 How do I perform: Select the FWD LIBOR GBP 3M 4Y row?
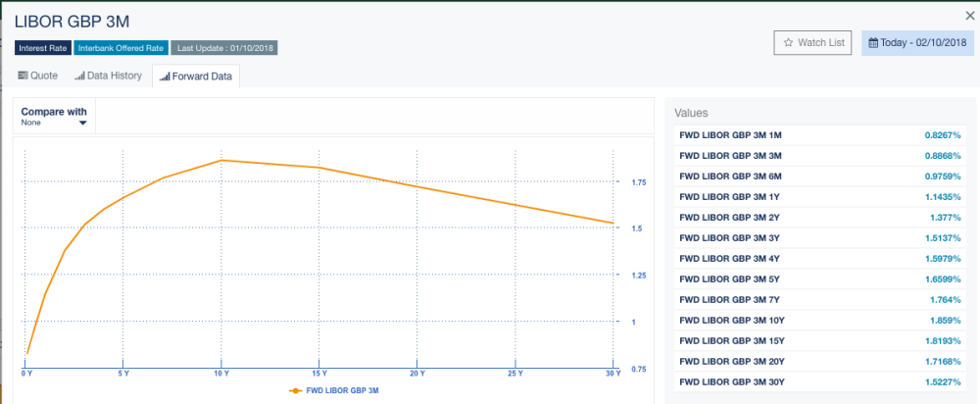(x=820, y=258)
